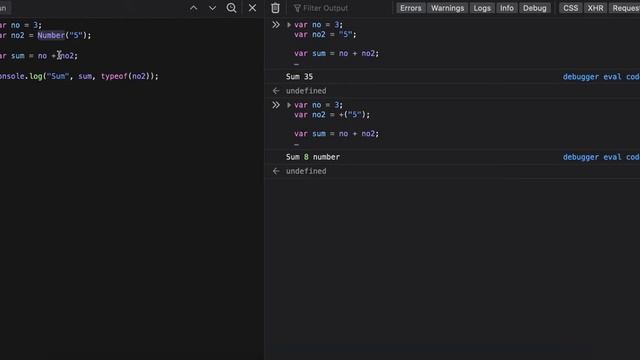Toggle the Info filter

(507, 8)
